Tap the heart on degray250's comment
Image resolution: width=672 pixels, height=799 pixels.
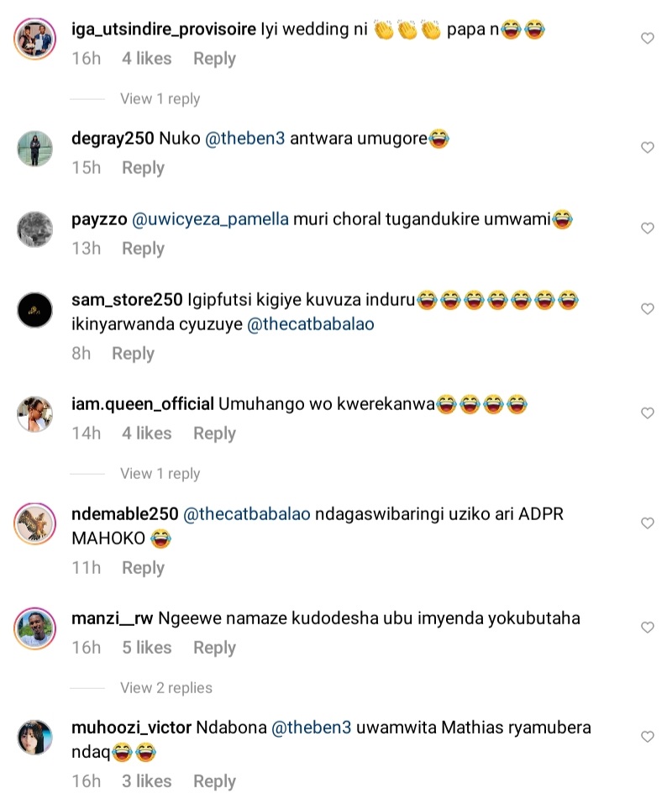(647, 147)
